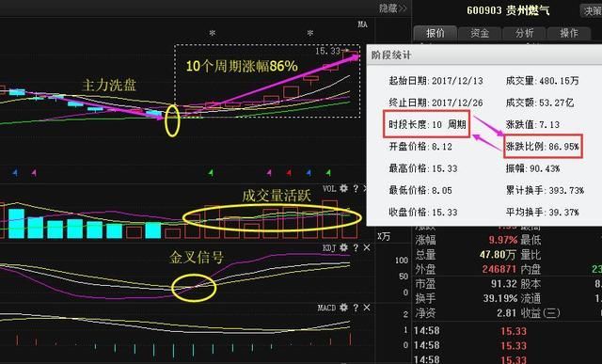Click the KDJ indicator name label
Image resolution: width=602 pixels, height=364 pixels.
pos(329,248)
